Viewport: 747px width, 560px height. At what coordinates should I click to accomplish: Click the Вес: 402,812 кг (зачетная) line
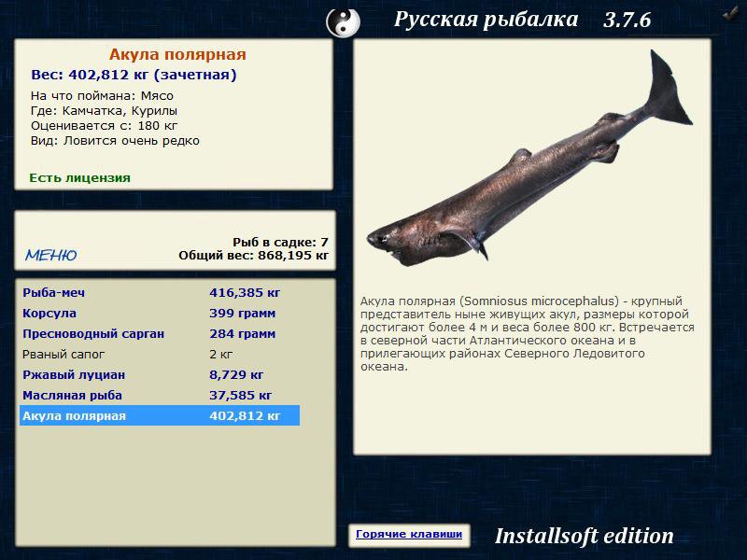[134, 75]
